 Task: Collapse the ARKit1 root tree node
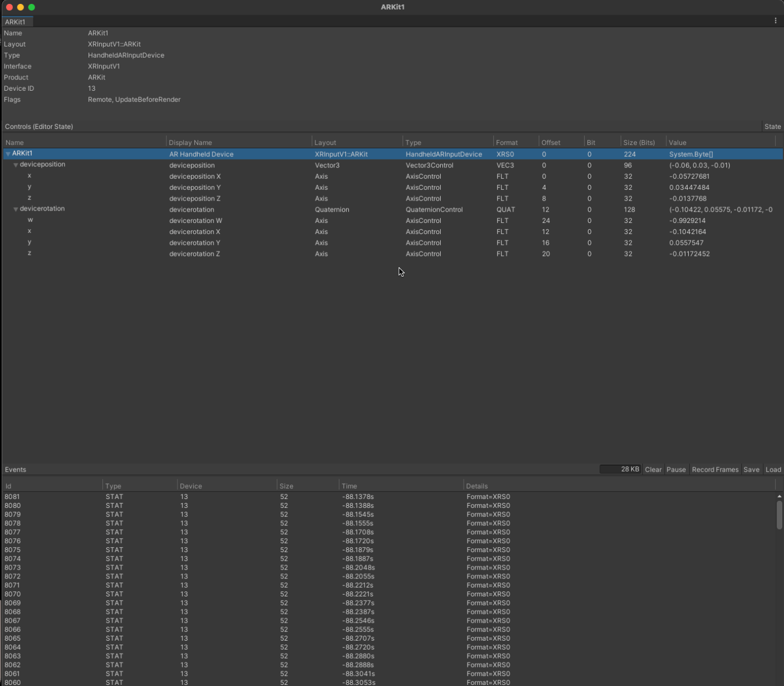coord(8,154)
